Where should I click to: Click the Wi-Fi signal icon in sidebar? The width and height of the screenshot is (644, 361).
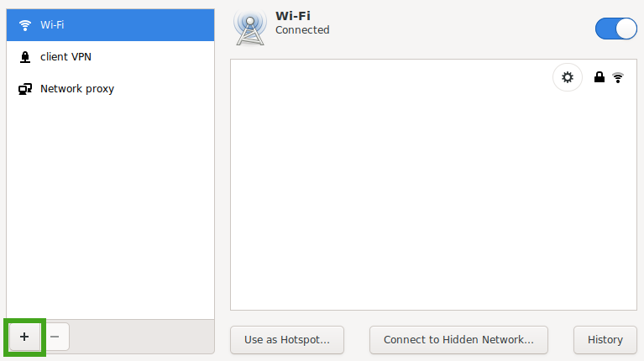[25, 24]
